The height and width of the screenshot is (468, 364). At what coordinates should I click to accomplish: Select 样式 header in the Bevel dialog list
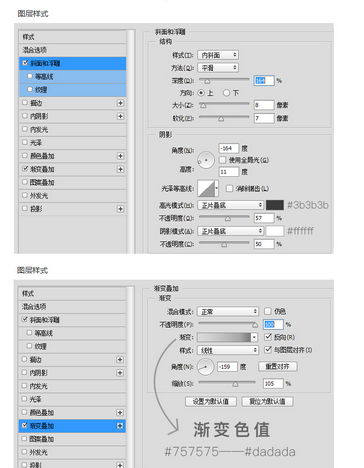click(73, 37)
